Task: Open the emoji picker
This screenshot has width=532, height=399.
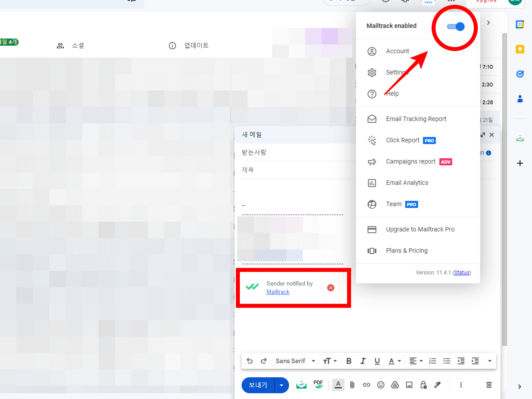Action: [x=381, y=385]
